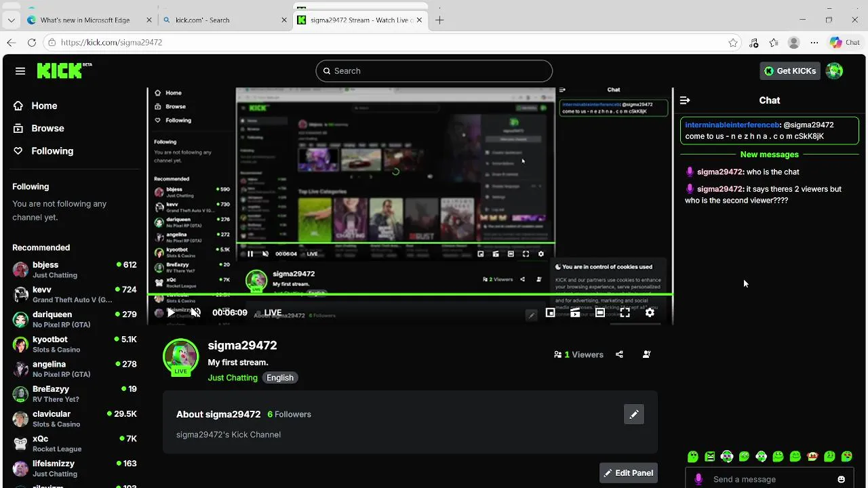The image size is (868, 488).
Task: Edit the About section with the pencil button
Action: [x=634, y=414]
